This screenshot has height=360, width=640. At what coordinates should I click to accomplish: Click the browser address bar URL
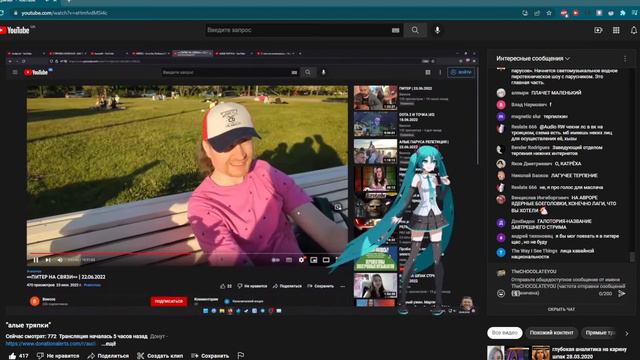(x=64, y=13)
